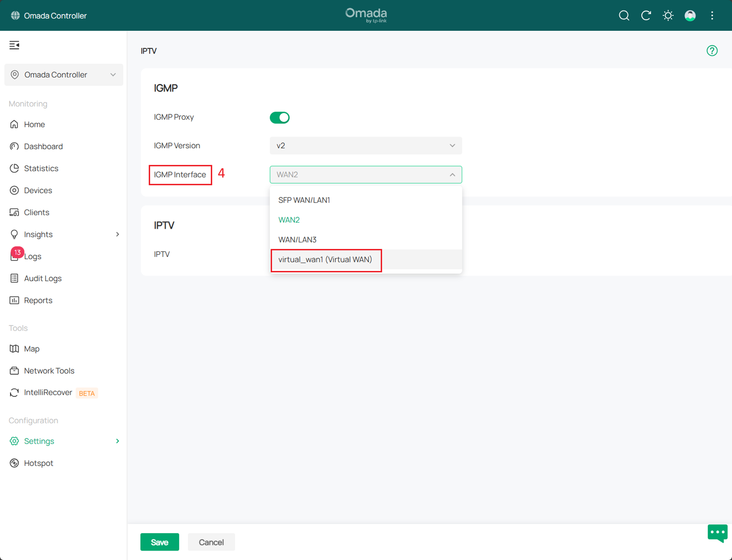Click the green Save button
This screenshot has height=560, width=732.
(x=159, y=542)
